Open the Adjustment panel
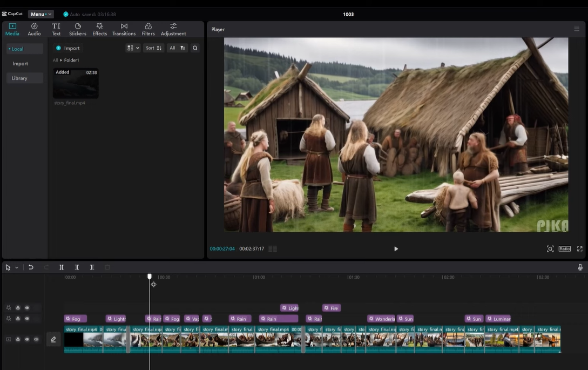Image resolution: width=588 pixels, height=370 pixels. (173, 29)
